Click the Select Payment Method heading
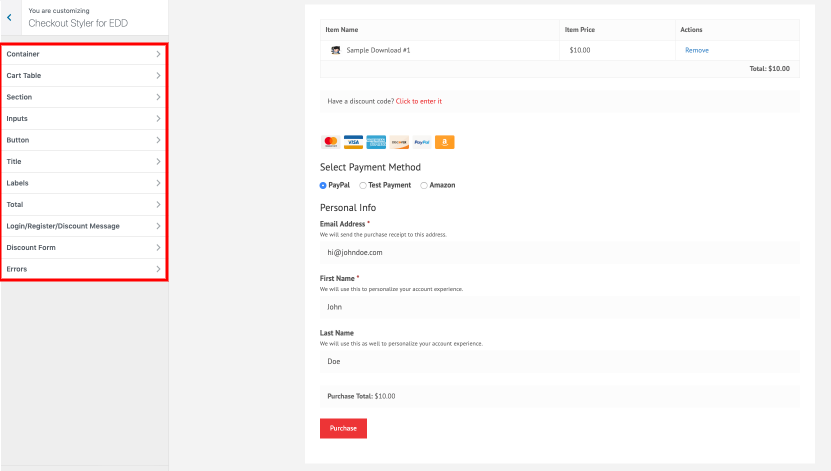Image resolution: width=831 pixels, height=471 pixels. pyautogui.click(x=370, y=167)
